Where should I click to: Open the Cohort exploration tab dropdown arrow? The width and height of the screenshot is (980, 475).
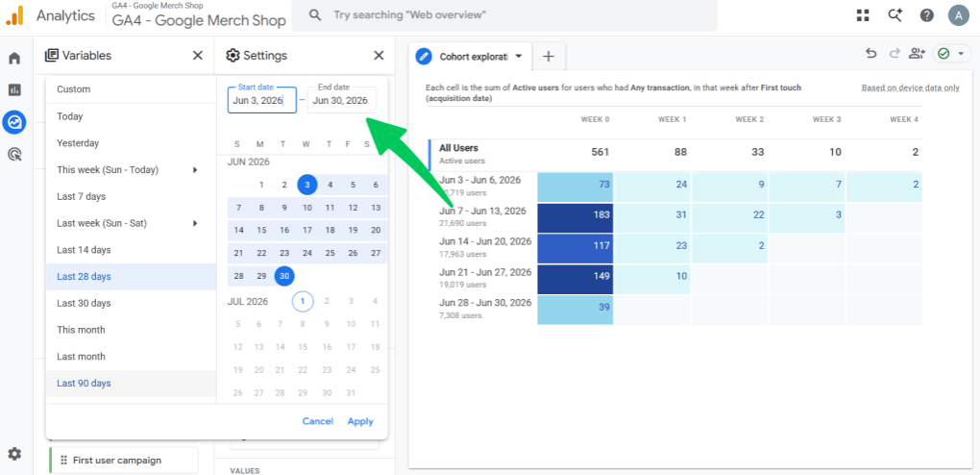pyautogui.click(x=518, y=57)
